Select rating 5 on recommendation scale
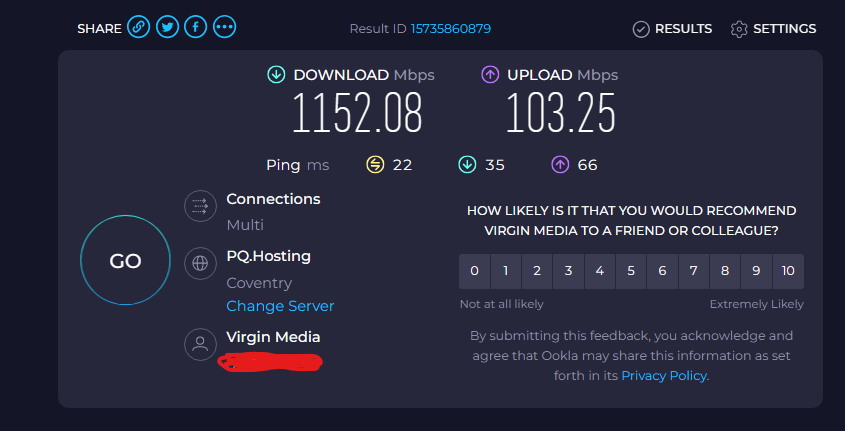Viewport: 845px width, 431px height. tap(631, 271)
